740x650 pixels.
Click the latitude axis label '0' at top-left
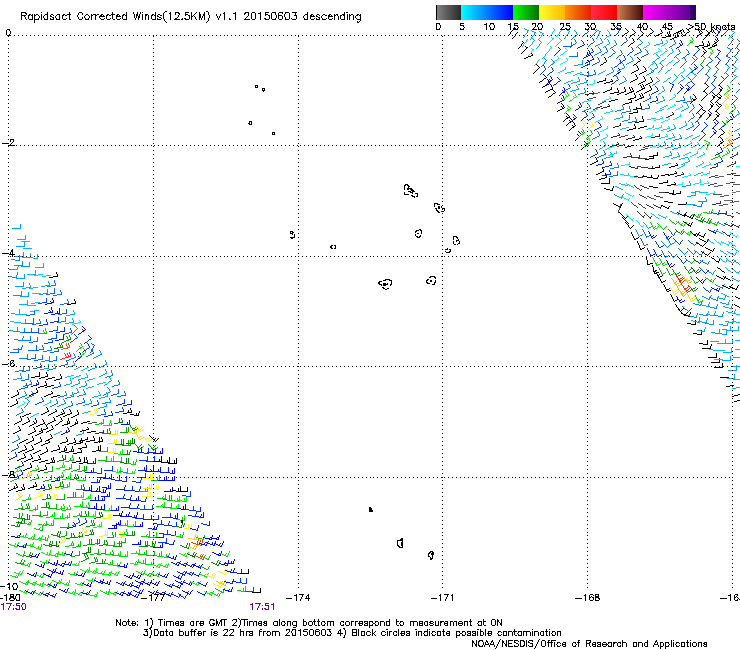coord(8,33)
